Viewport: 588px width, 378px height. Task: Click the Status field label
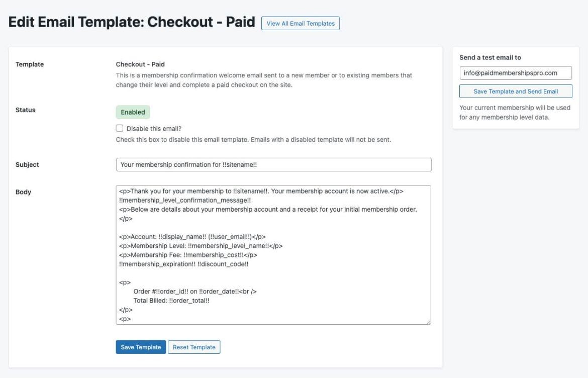pyautogui.click(x=25, y=110)
